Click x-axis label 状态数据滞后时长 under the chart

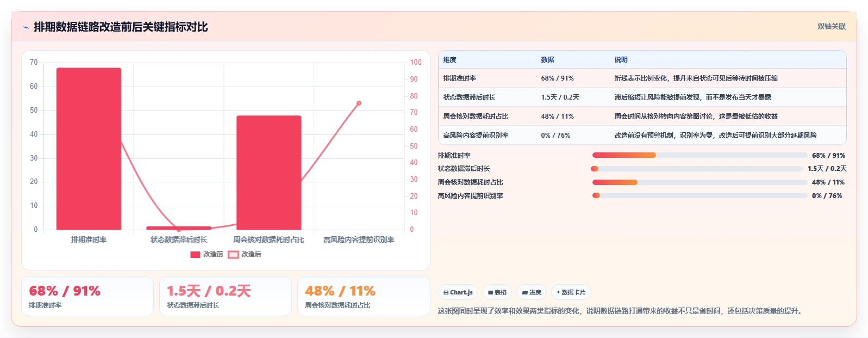click(179, 239)
